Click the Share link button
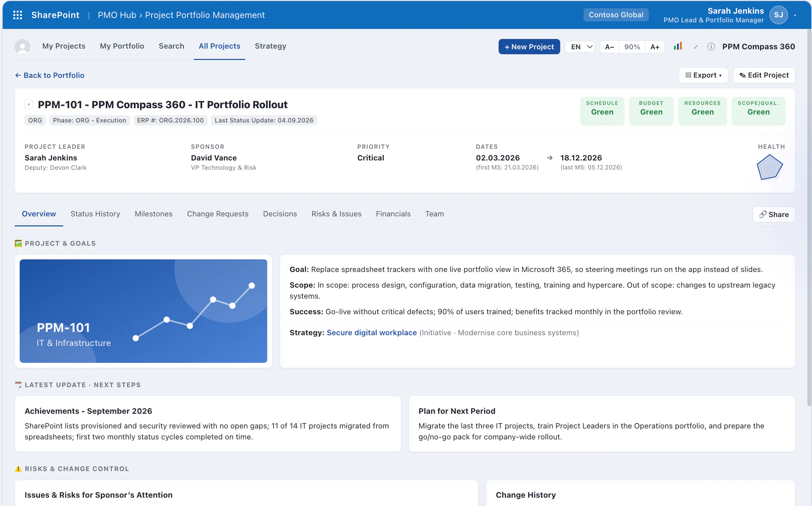Screen dimensions: 812x506 pos(773,214)
